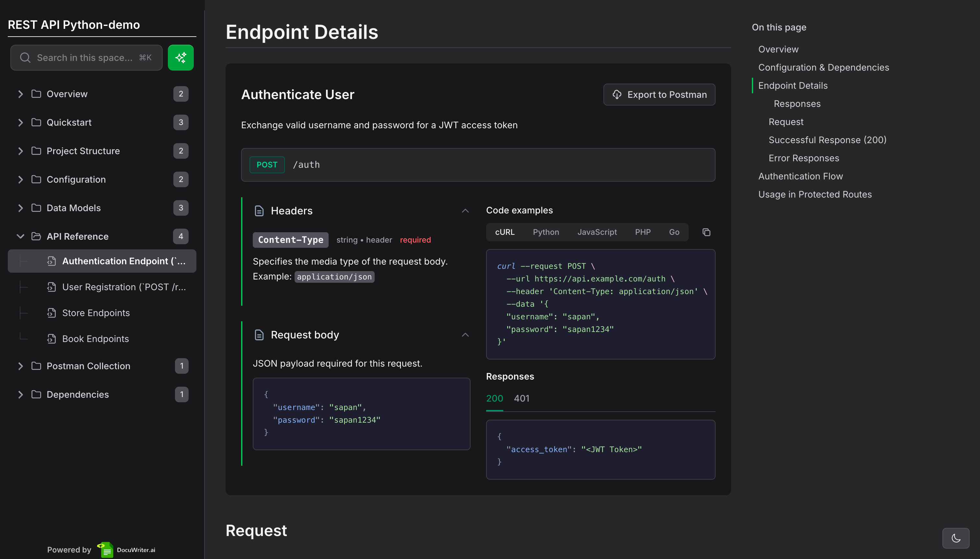Select the Go code tab
This screenshot has height=559, width=980.
674,232
